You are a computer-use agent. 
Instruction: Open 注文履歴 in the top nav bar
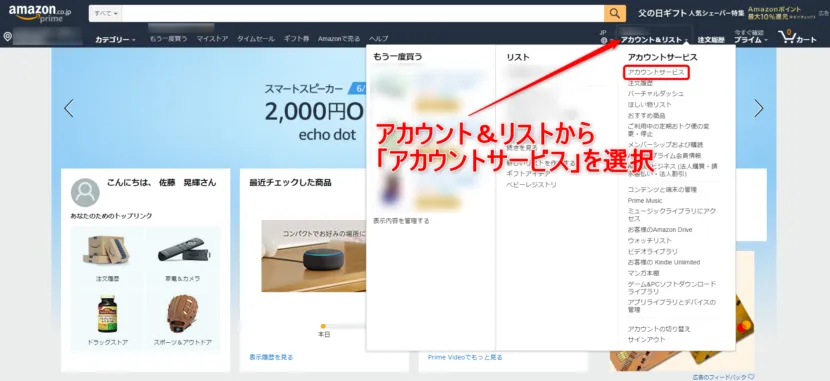click(711, 40)
